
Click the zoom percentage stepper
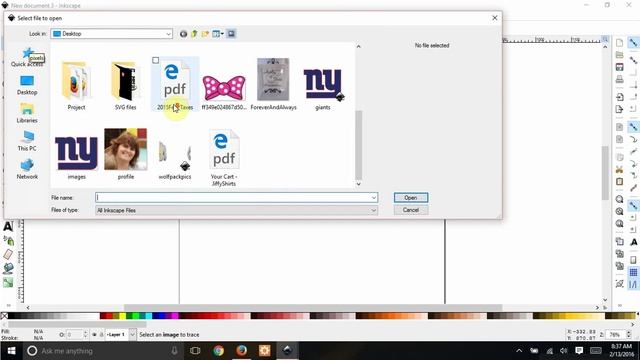pos(629,334)
